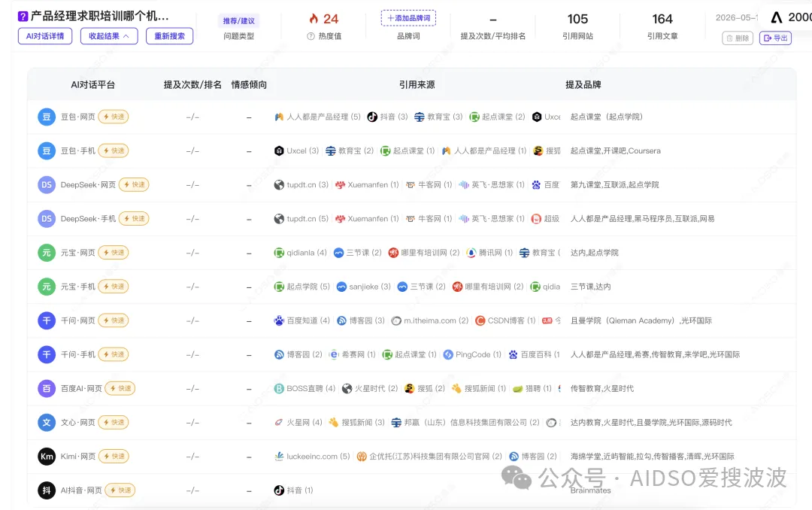Open PingCode (1) source link

point(472,354)
